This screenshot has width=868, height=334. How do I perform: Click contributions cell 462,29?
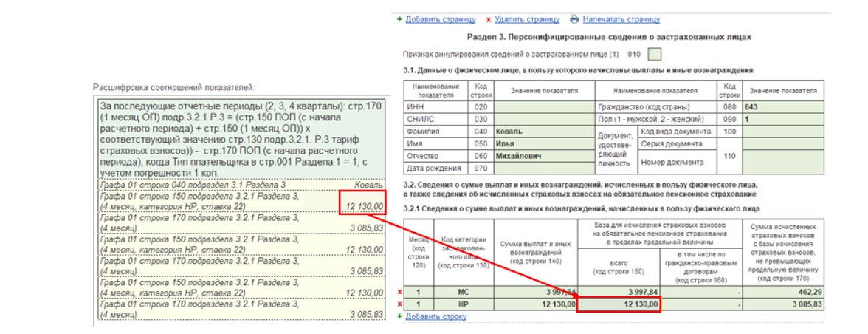[x=785, y=292]
